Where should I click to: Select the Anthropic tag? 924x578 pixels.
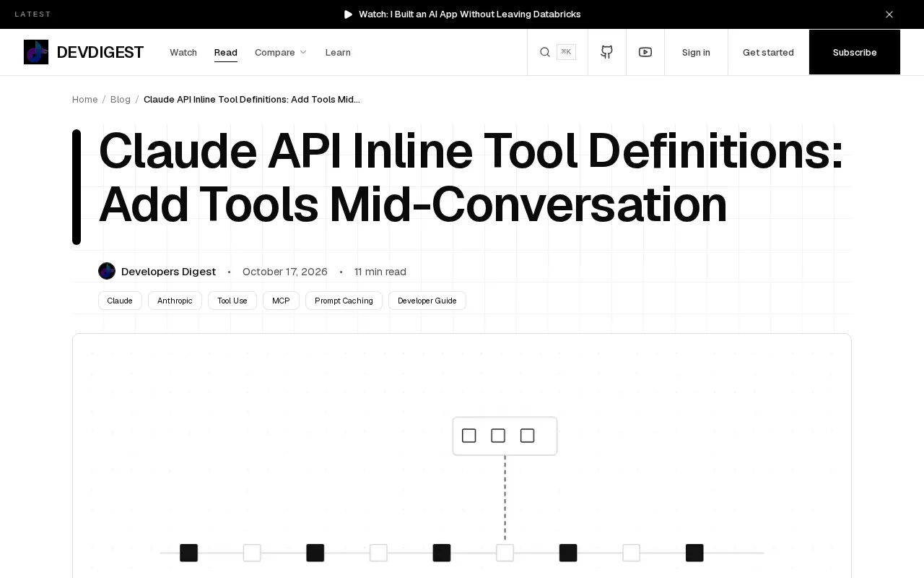[x=175, y=301]
